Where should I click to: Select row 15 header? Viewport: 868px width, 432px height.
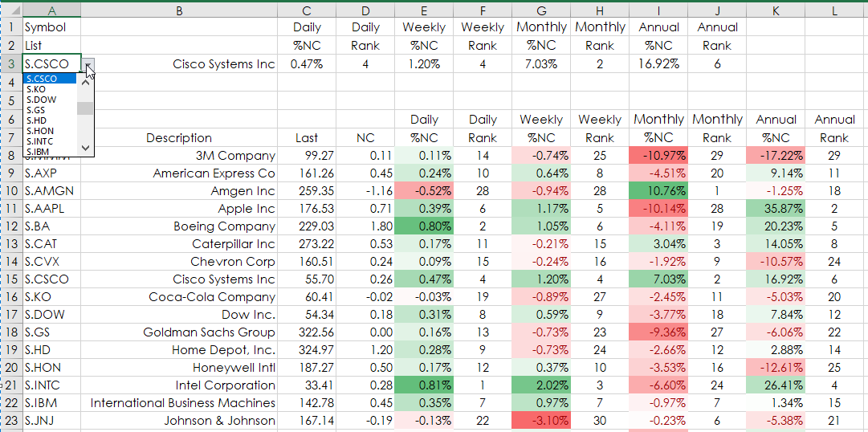11,279
